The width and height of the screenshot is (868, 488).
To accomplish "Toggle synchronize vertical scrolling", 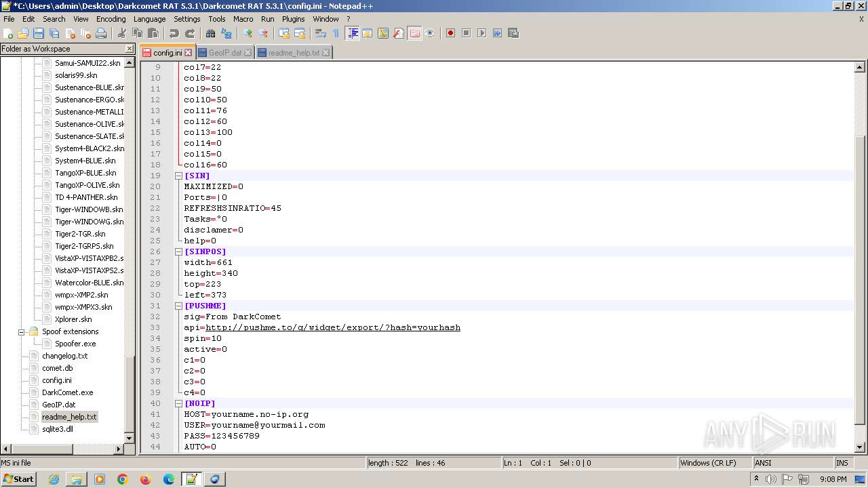I will [284, 33].
